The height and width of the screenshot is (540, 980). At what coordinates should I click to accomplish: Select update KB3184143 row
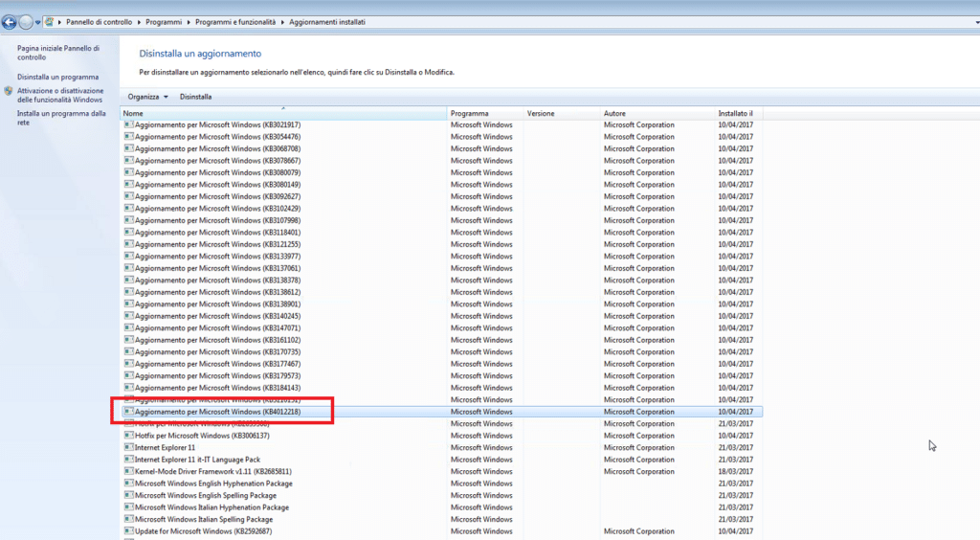[x=442, y=388]
